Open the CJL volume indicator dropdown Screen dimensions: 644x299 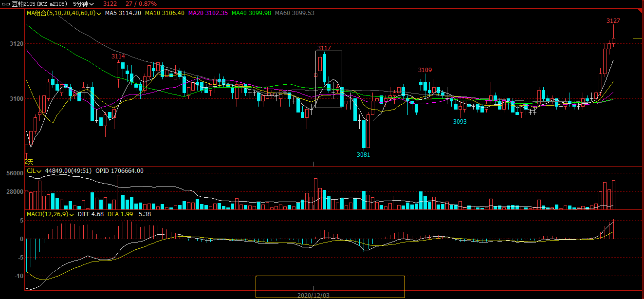pos(38,171)
